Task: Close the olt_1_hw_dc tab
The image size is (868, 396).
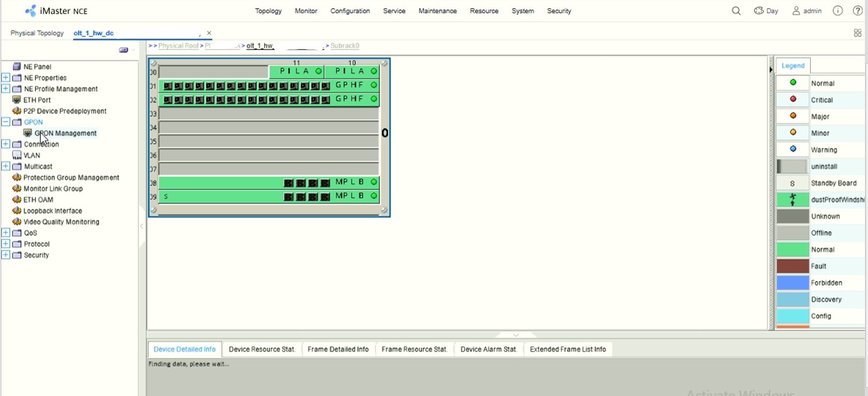Action: pyautogui.click(x=209, y=33)
